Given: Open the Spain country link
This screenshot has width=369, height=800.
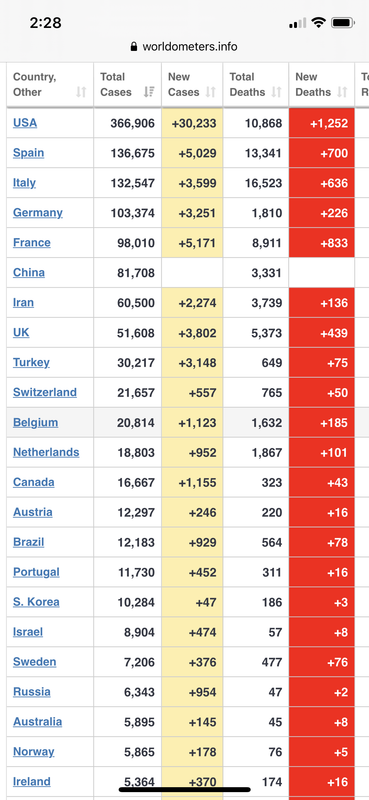Looking at the screenshot, I should (x=29, y=153).
